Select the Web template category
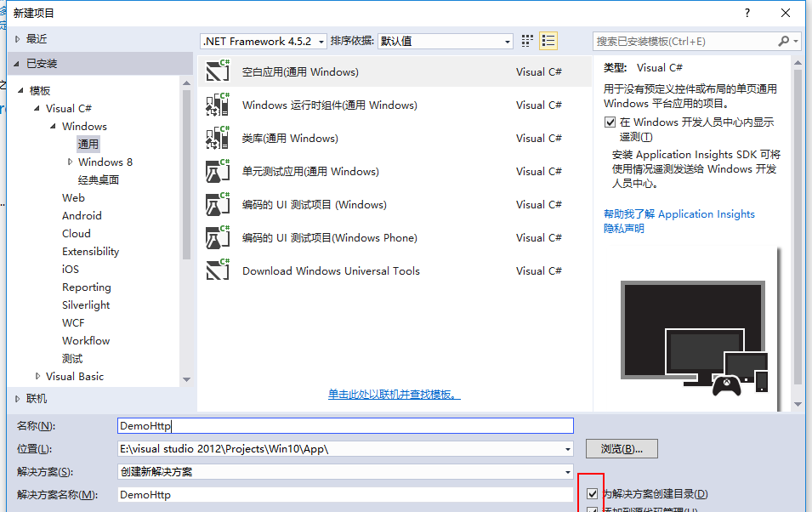Screen dimensions: 812x512 click(x=73, y=197)
